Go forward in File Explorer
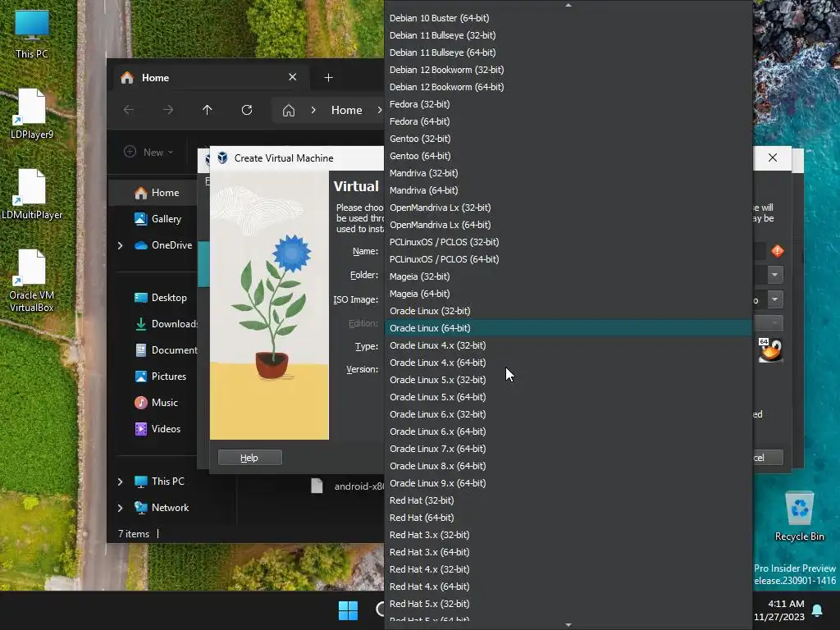This screenshot has height=630, width=840. coord(168,110)
